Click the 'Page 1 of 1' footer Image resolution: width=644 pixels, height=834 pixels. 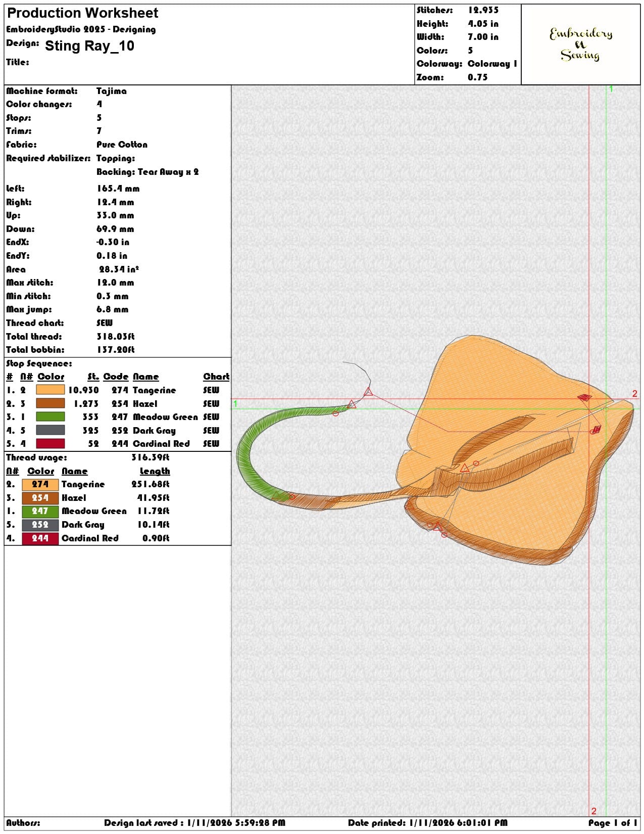click(613, 823)
